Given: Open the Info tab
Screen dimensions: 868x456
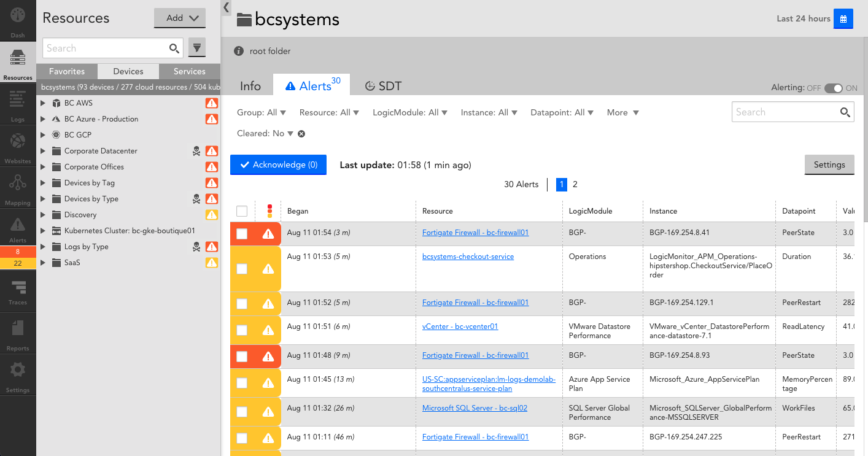Looking at the screenshot, I should (250, 86).
